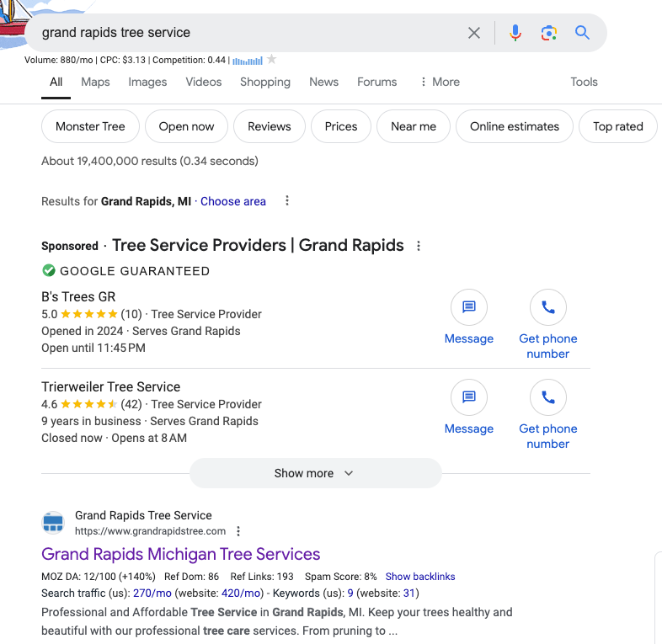The height and width of the screenshot is (644, 662).
Task: Switch to the Shopping tab
Action: [265, 82]
